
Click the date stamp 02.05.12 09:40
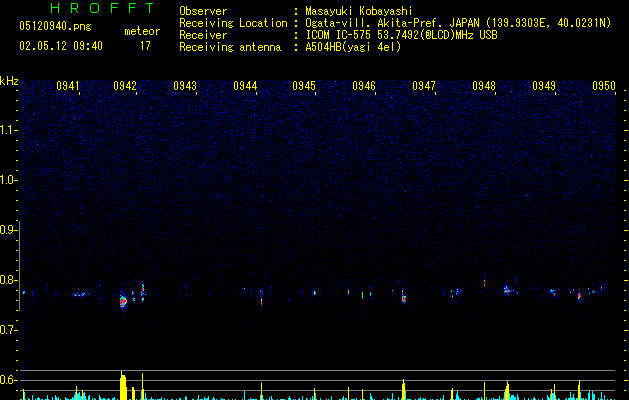pos(61,46)
